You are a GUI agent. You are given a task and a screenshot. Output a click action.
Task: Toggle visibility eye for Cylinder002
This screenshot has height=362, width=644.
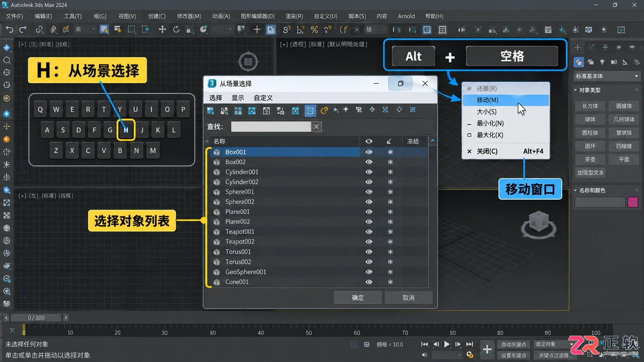point(369,182)
